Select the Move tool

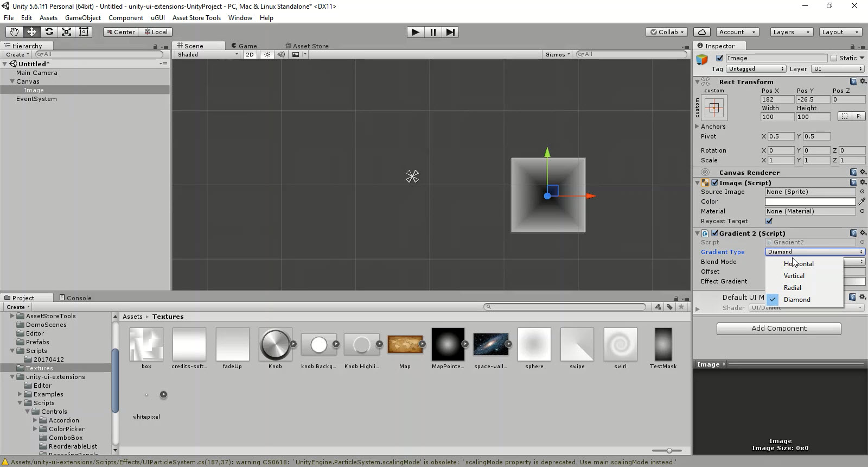point(31,32)
